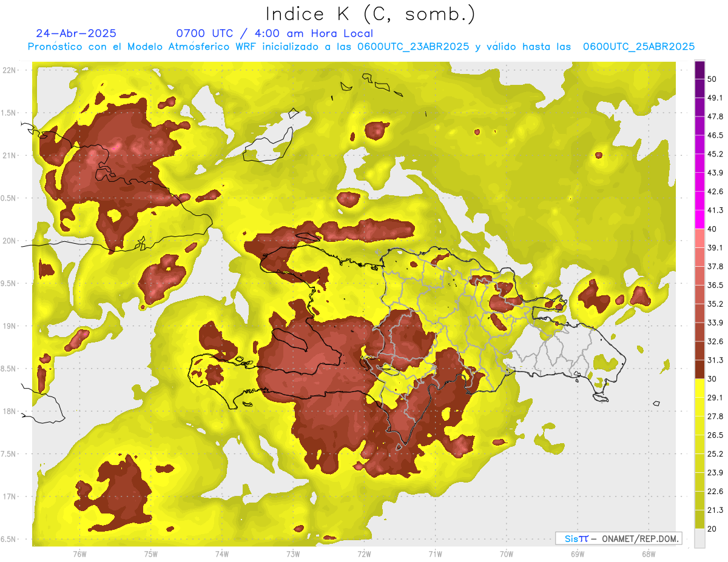Screen dimensions: 728x562
Task: Click the colorbar value "40"
Action: [x=712, y=229]
